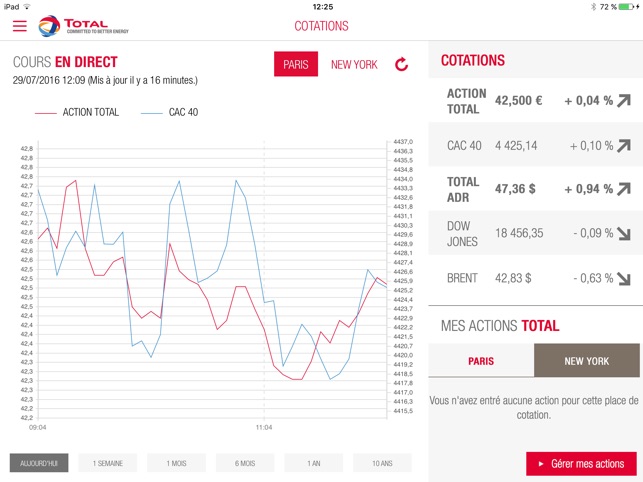Screen dimensions: 643x482
Task: Click the Gérer mes actions button
Action: (581, 464)
